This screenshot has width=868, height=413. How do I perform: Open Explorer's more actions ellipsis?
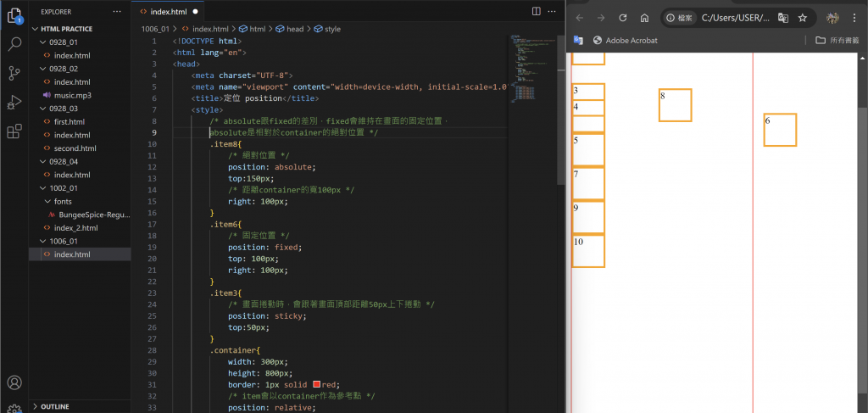[117, 11]
